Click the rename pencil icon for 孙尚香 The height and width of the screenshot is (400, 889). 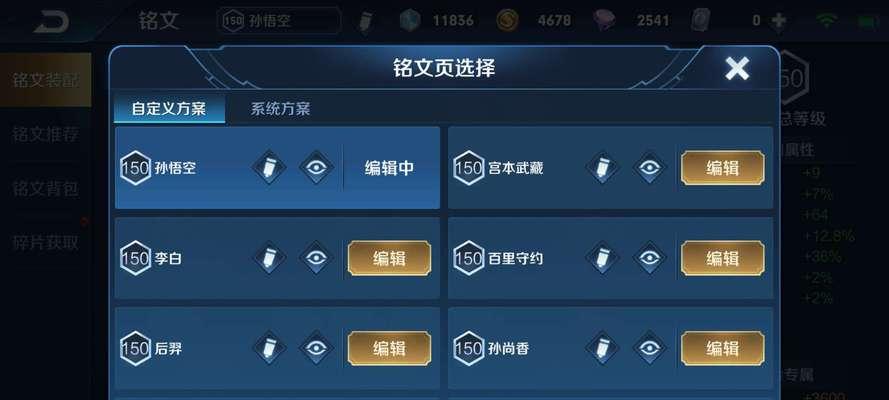[602, 348]
